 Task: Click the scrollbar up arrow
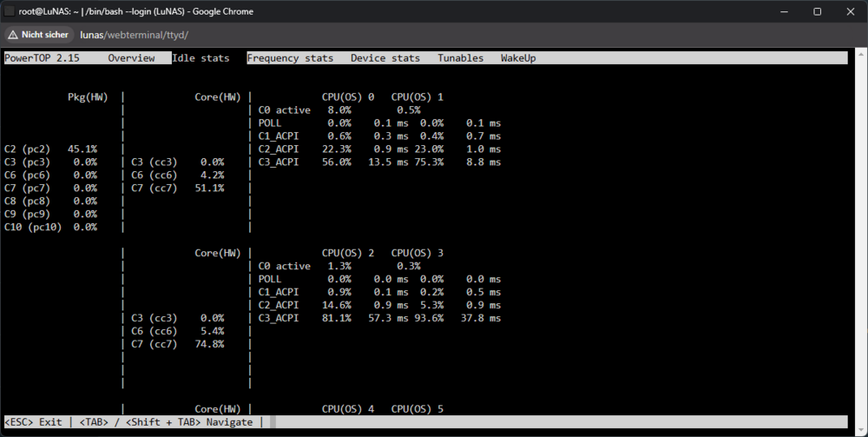click(862, 54)
